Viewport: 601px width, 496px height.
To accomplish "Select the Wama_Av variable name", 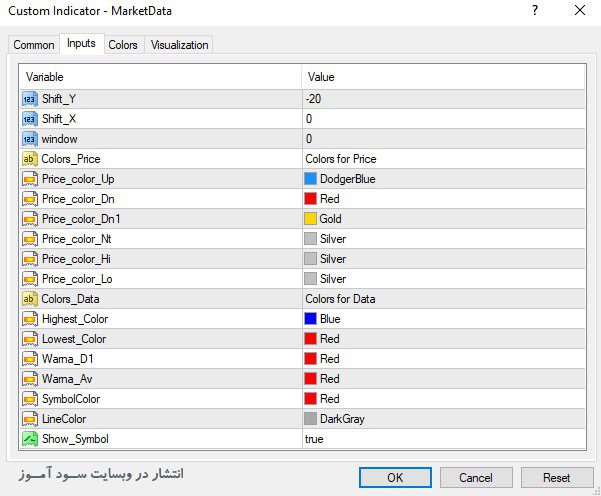I will [x=67, y=379].
